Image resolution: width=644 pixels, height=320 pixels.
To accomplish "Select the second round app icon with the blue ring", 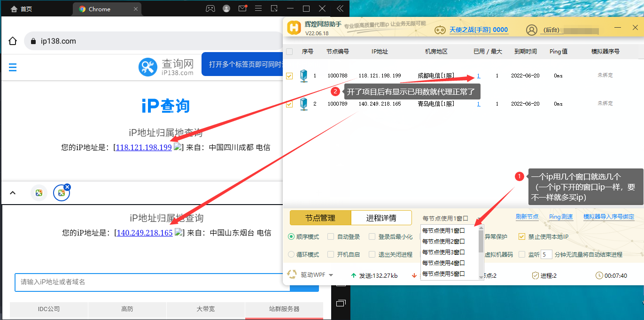I will click(x=61, y=193).
